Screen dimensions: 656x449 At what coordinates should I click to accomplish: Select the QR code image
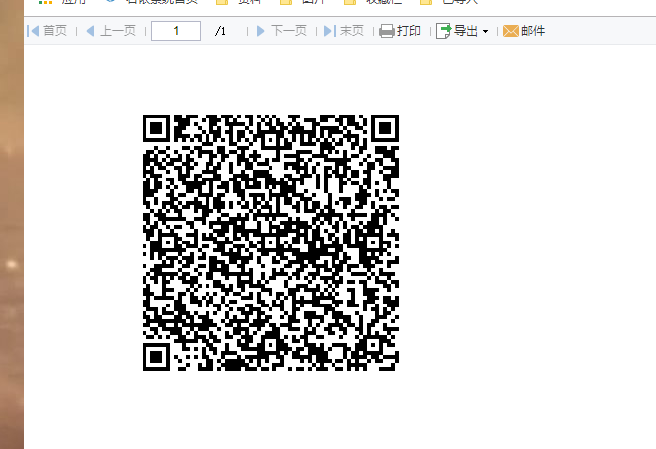(271, 243)
